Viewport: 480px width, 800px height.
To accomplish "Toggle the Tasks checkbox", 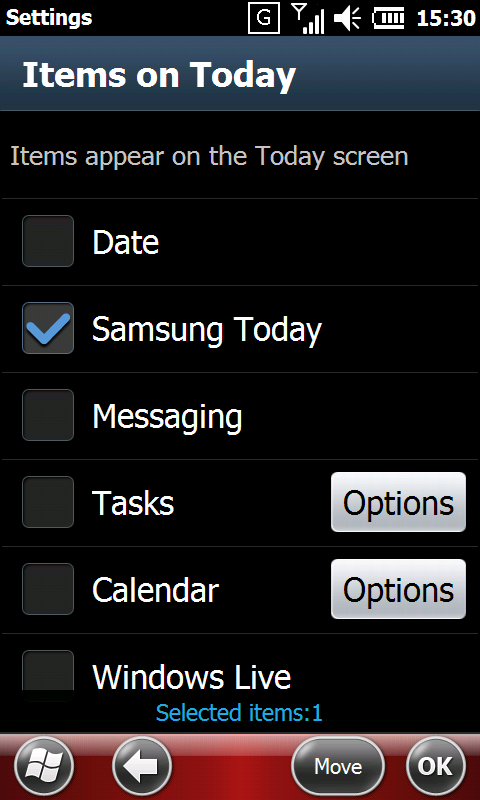I will click(48, 502).
